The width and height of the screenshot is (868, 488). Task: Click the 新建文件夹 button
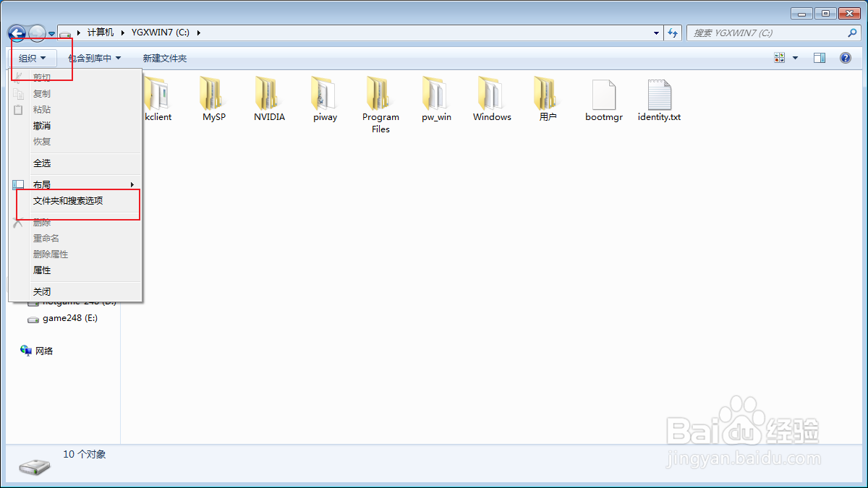click(165, 58)
